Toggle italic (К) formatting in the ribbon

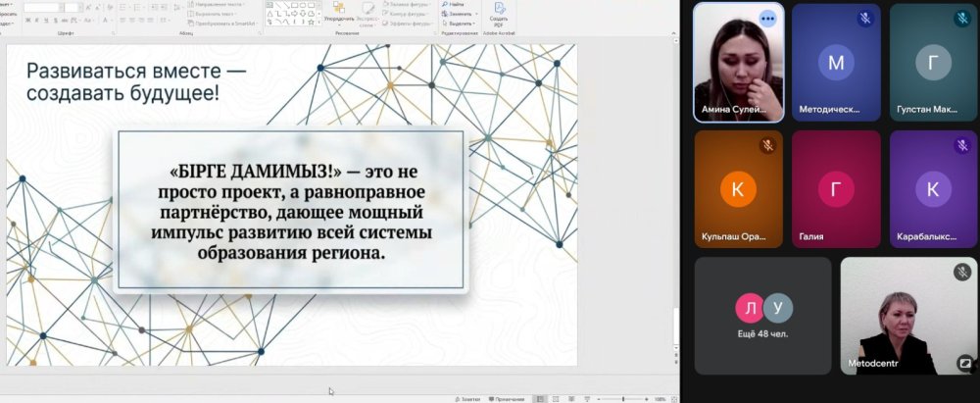coord(37,20)
